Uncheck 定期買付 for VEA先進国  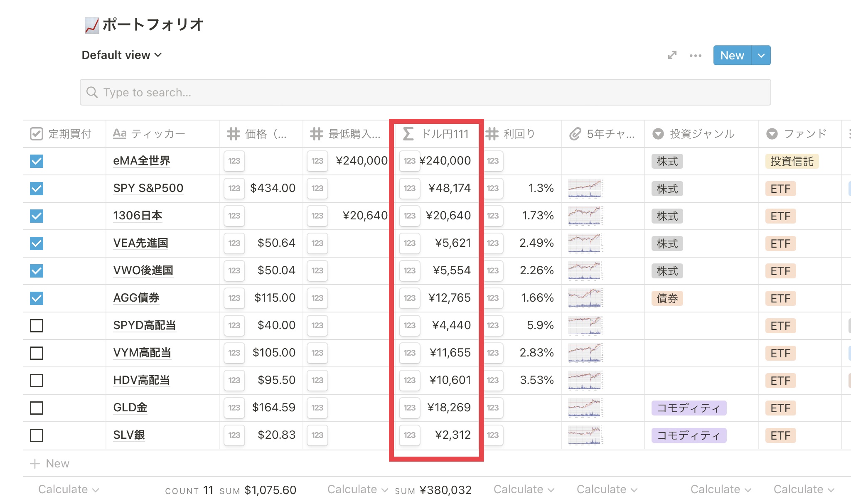(37, 243)
